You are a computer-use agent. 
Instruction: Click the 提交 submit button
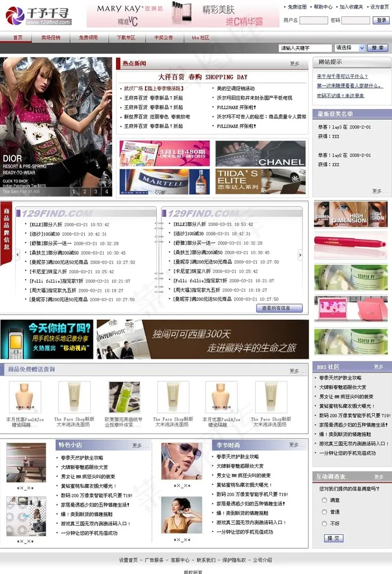click(334, 538)
